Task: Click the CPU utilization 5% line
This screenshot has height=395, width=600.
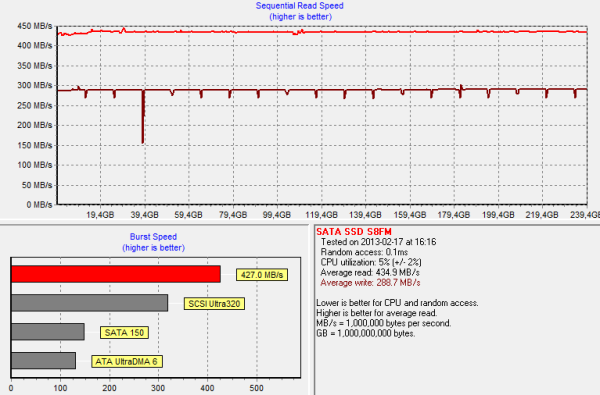Action: (x=371, y=263)
